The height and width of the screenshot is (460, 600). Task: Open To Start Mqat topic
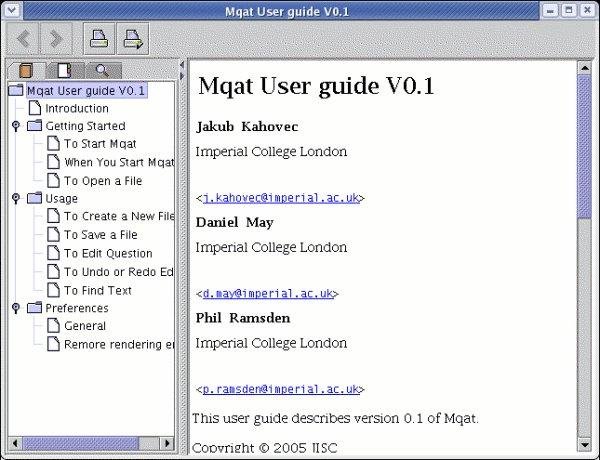click(100, 144)
